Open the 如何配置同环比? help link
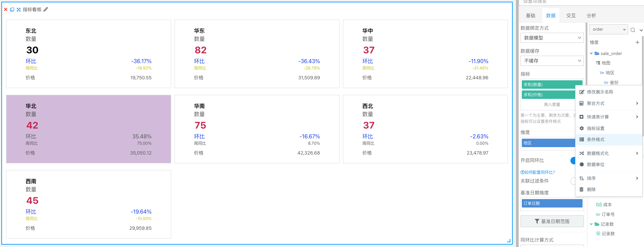The width and height of the screenshot is (644, 247). tap(538, 172)
